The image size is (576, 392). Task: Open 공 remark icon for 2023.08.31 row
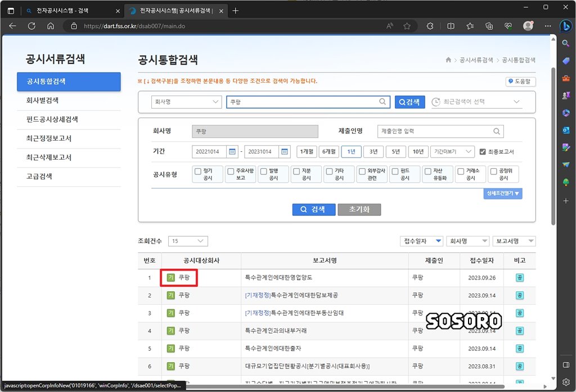tap(519, 366)
